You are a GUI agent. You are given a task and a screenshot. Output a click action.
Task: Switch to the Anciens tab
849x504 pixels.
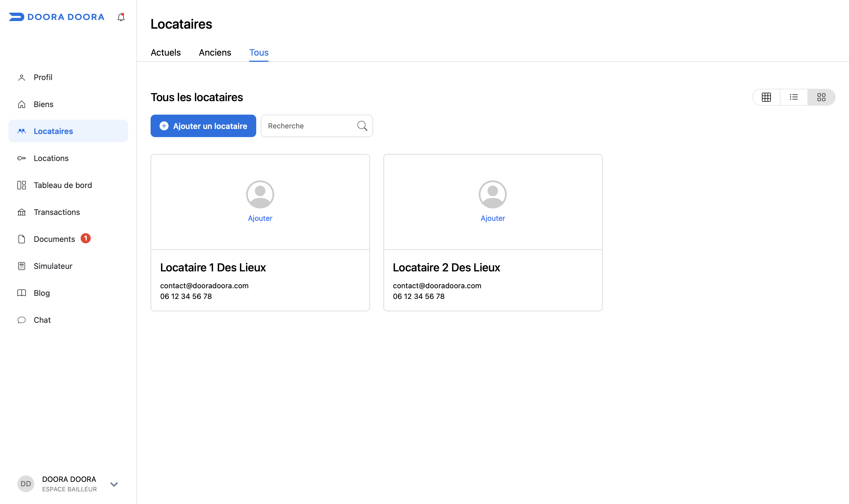coord(215,52)
